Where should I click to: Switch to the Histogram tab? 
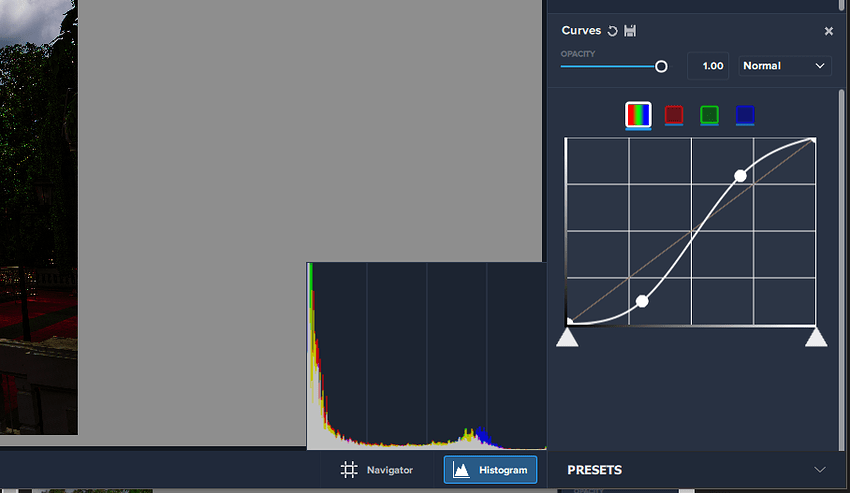(x=491, y=470)
